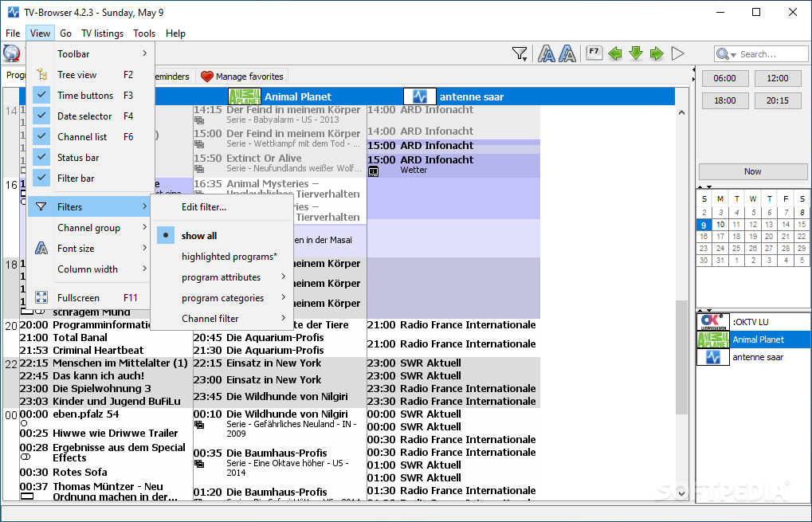This screenshot has width=812, height=522.
Task: Go to next day with right green arrow
Action: (657, 53)
